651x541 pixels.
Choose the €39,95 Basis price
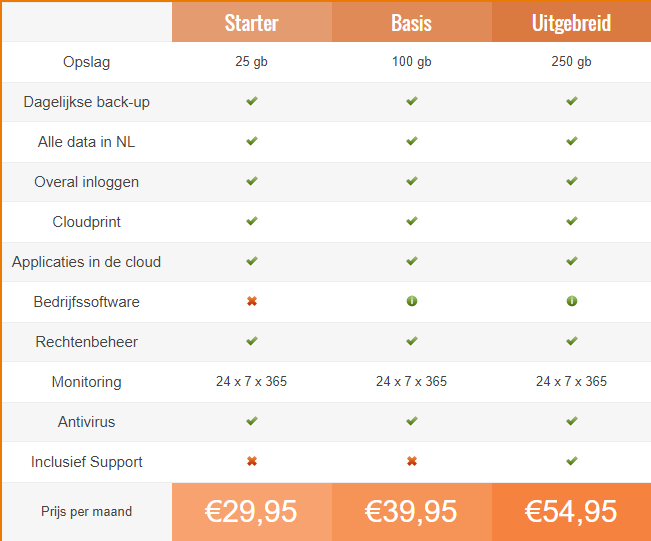(x=412, y=512)
